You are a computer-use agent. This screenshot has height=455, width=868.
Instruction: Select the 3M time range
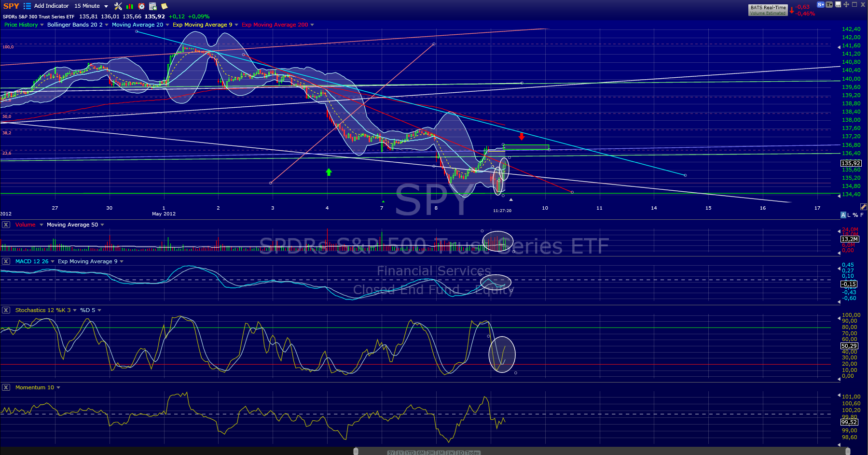coord(431,453)
